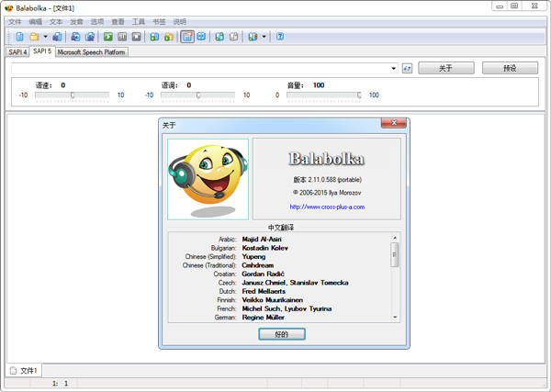Screen dimensions: 551x392
Task: Click the 好的 button in the dialog
Action: (282, 334)
